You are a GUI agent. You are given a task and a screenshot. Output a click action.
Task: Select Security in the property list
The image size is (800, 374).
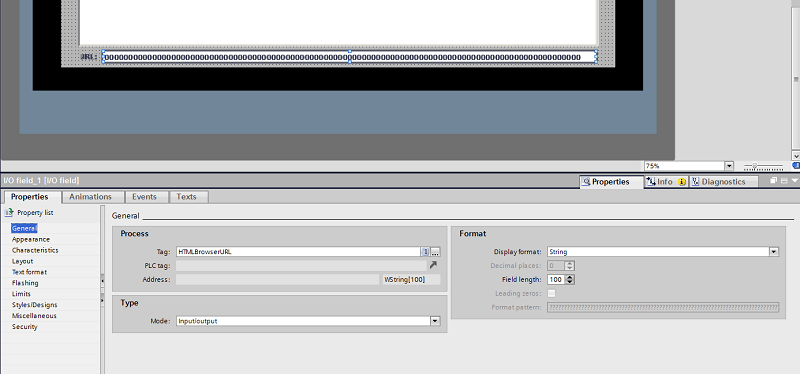coord(25,327)
